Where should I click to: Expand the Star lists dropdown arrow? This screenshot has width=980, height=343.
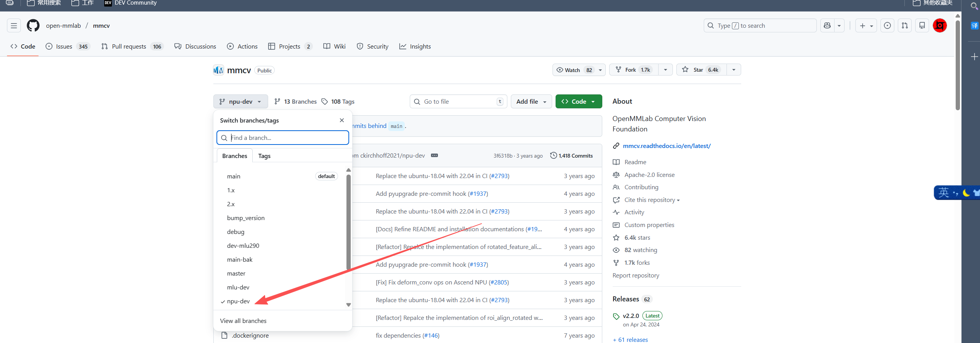(734, 70)
